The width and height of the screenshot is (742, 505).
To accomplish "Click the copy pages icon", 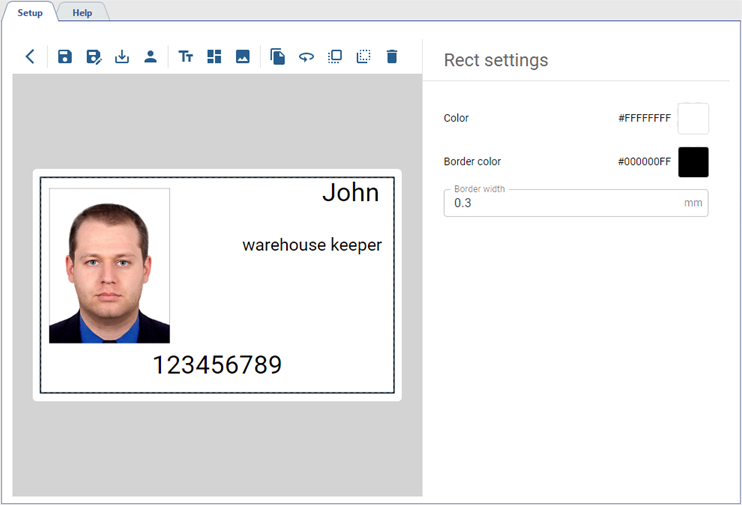I will click(278, 57).
